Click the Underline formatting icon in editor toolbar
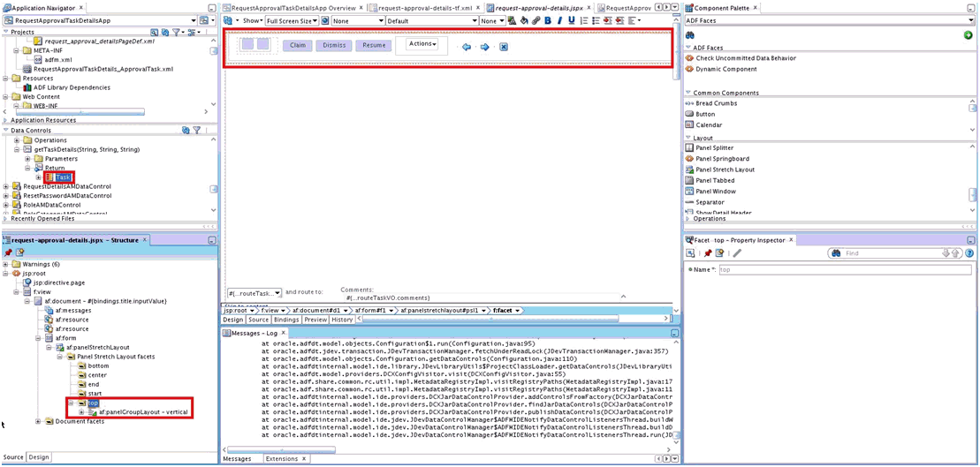The height and width of the screenshot is (467, 980). pos(571,20)
